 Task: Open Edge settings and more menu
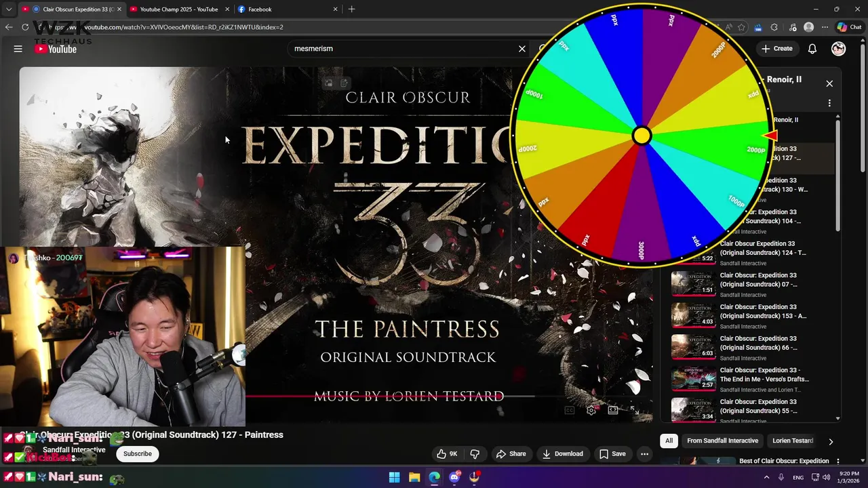(x=825, y=27)
